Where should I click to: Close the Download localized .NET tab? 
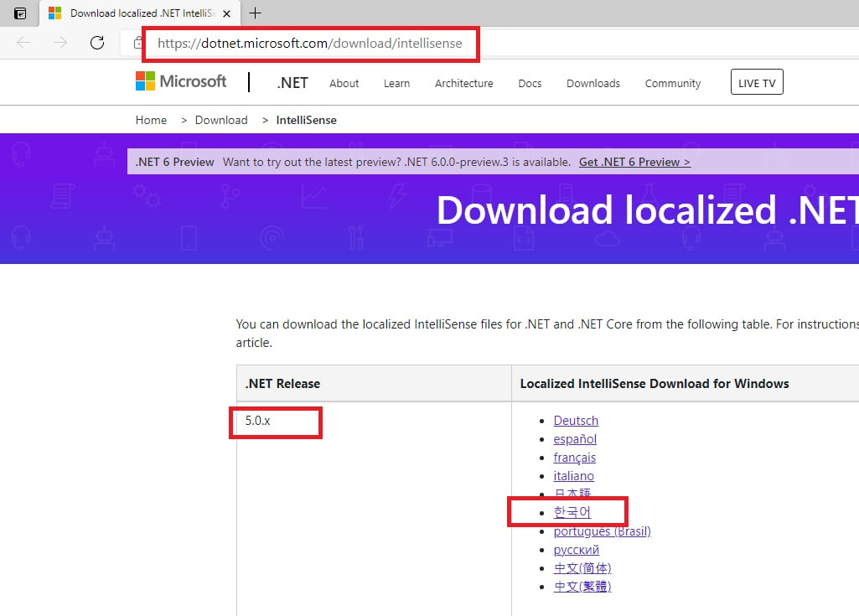pos(227,13)
